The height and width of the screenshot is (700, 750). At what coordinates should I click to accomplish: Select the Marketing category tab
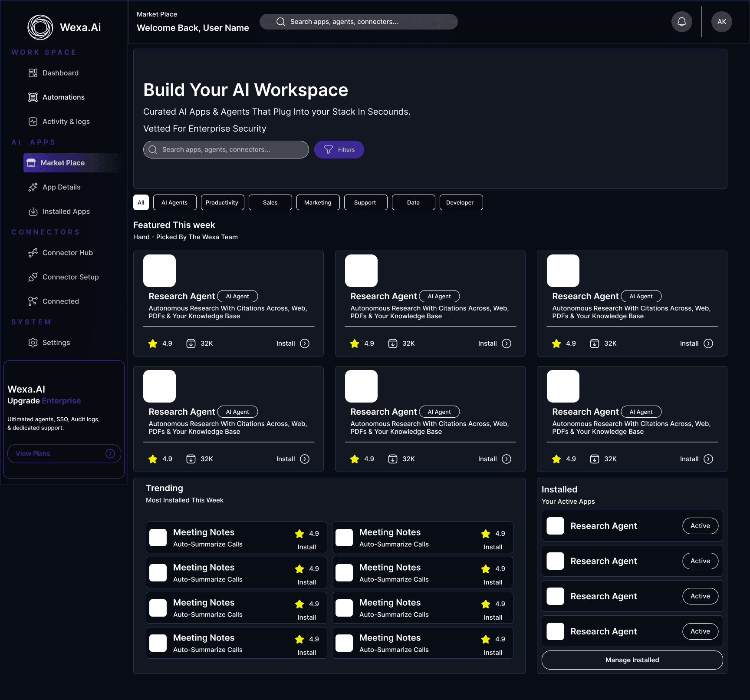318,202
